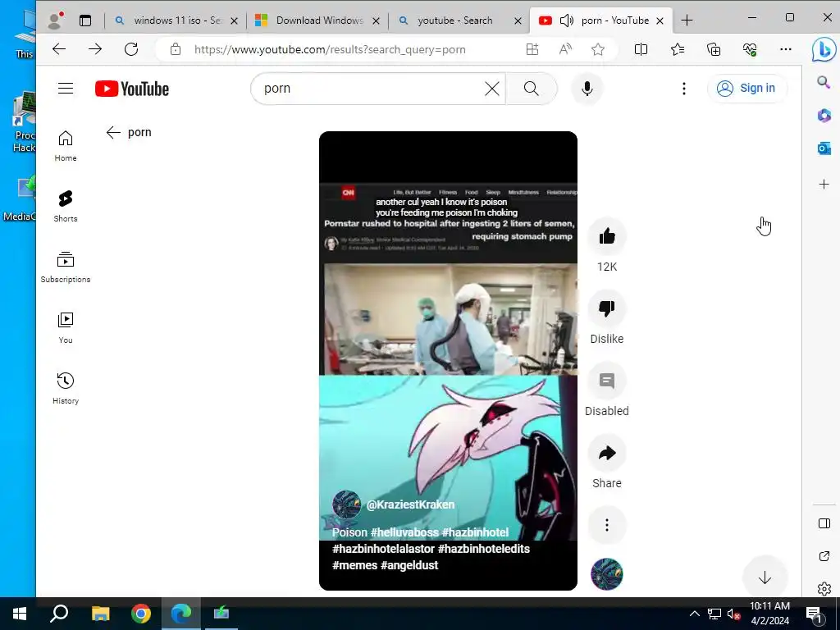This screenshot has height=630, width=840.
Task: Add a sidebar app with plus
Action: point(824,185)
